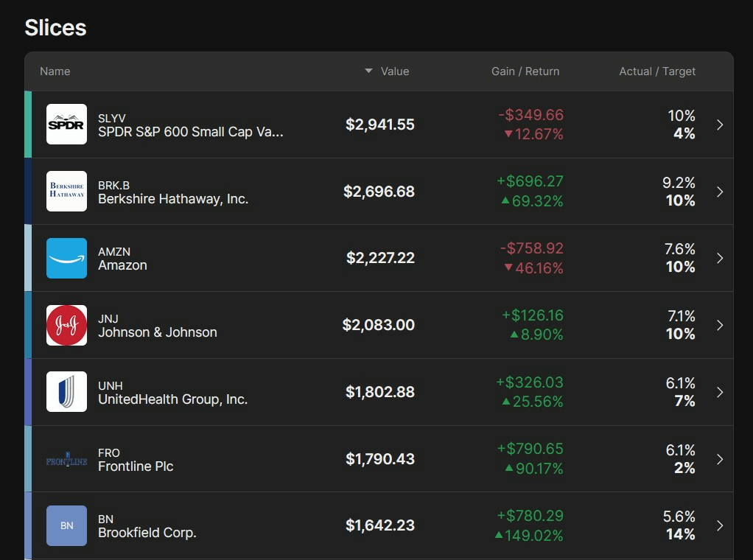Open SLYV slice details via chevron
The height and width of the screenshot is (560, 753).
point(720,125)
